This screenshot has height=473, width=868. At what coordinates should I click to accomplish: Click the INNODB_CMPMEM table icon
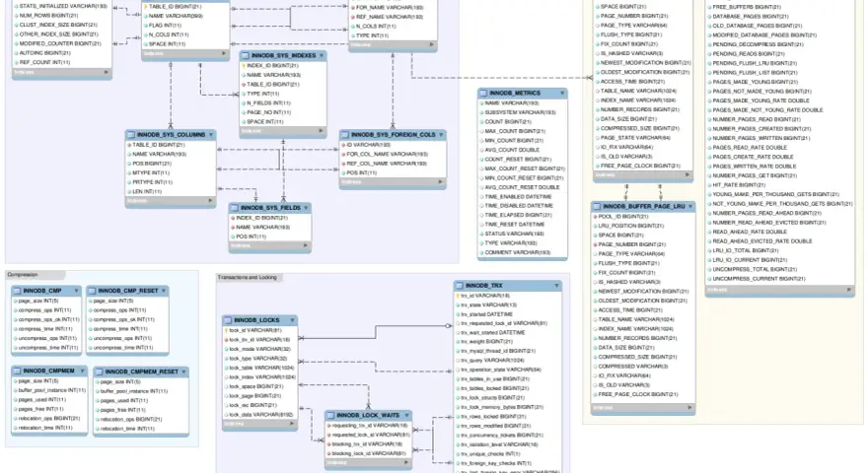(17, 372)
